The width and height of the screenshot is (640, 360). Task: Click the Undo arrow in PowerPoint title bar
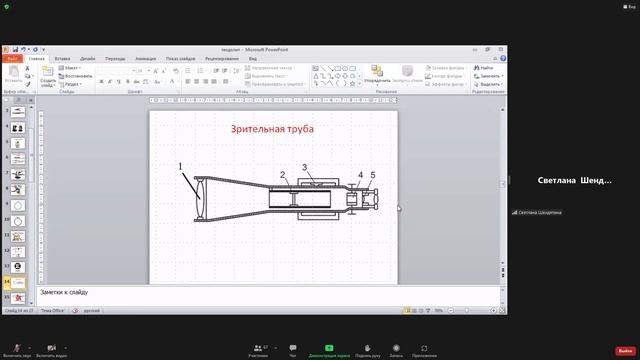(x=23, y=49)
